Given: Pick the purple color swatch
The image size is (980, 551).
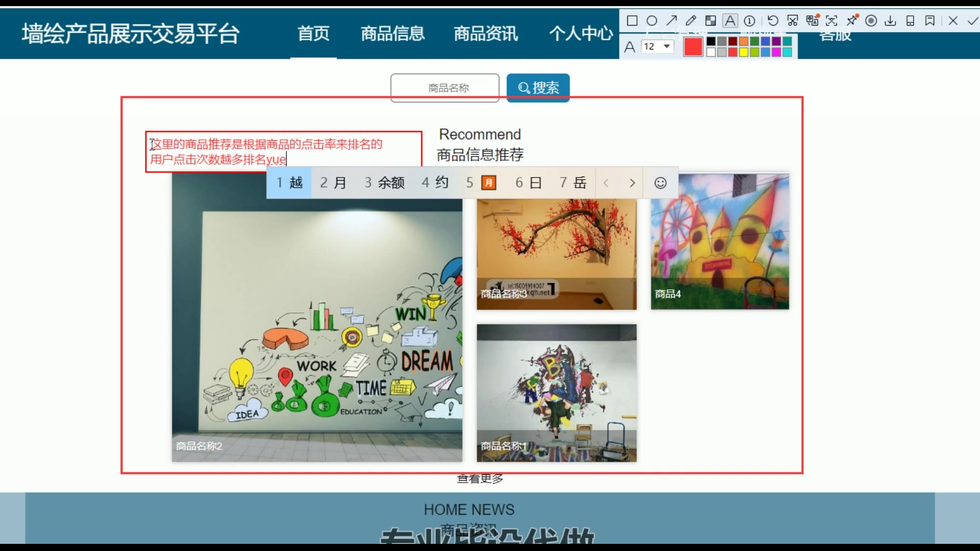Looking at the screenshot, I should (x=776, y=41).
